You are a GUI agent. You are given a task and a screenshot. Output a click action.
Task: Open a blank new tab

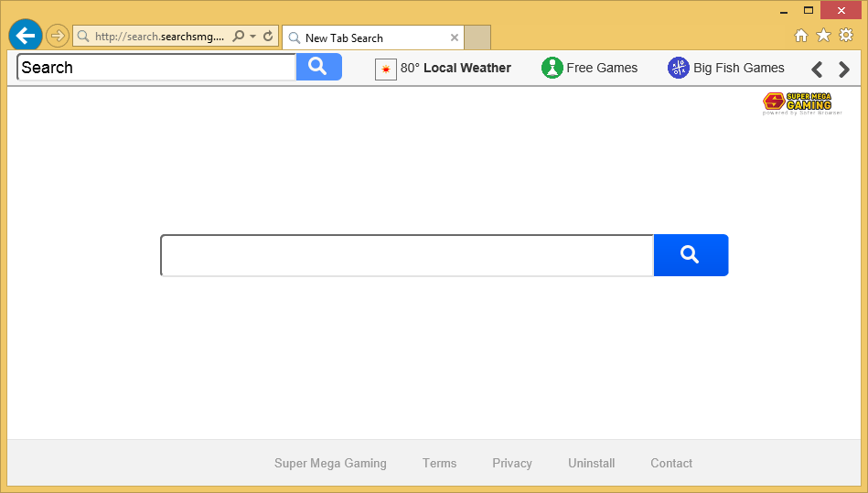pos(477,38)
